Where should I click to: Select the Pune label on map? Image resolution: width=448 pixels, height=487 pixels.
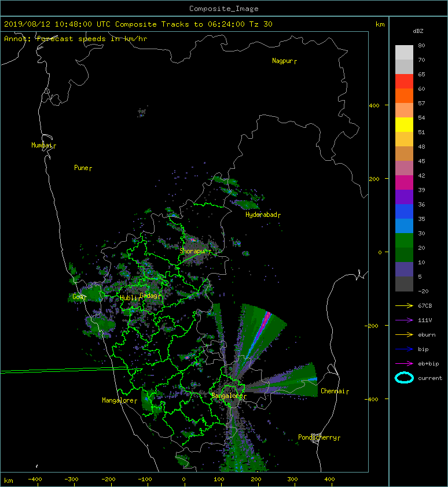click(81, 168)
